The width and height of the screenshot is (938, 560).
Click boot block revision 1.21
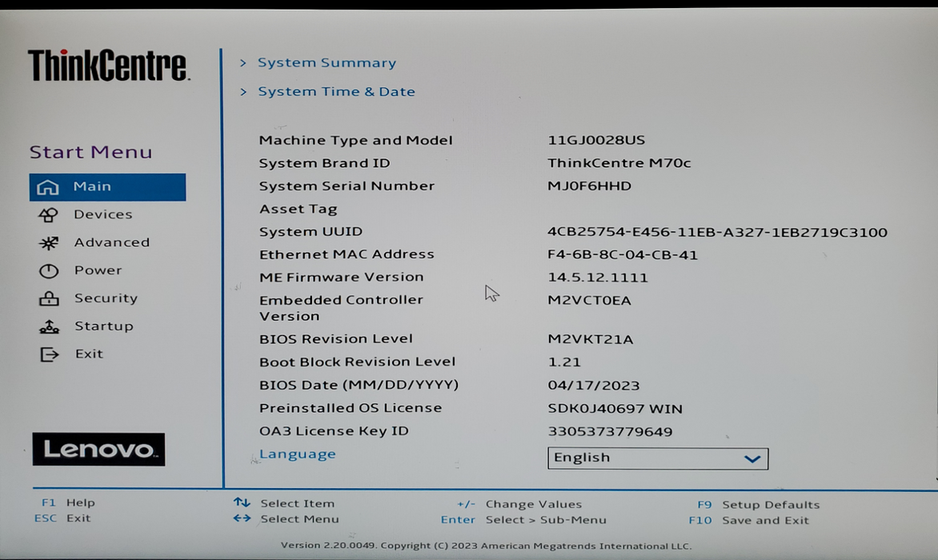(x=564, y=362)
